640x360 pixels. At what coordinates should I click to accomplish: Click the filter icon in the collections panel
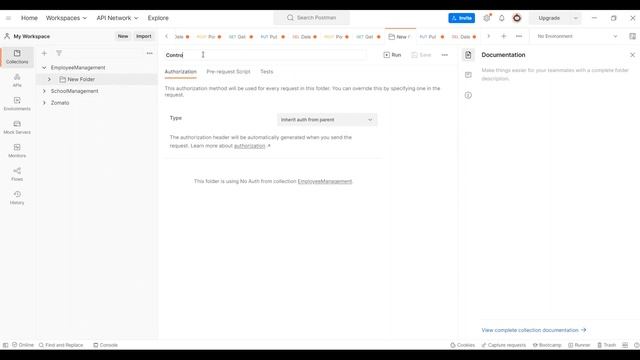(x=59, y=53)
